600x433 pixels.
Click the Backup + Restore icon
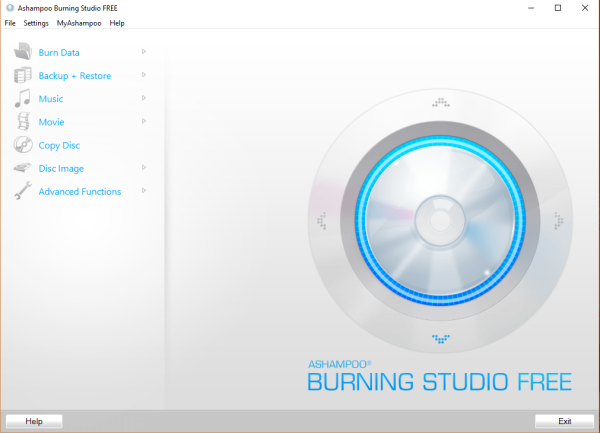coord(23,75)
